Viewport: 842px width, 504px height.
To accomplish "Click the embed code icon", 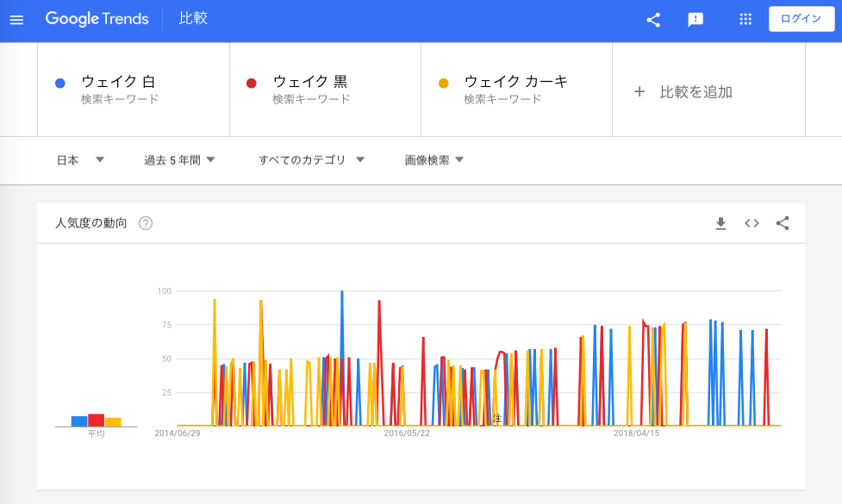I will pos(752,223).
